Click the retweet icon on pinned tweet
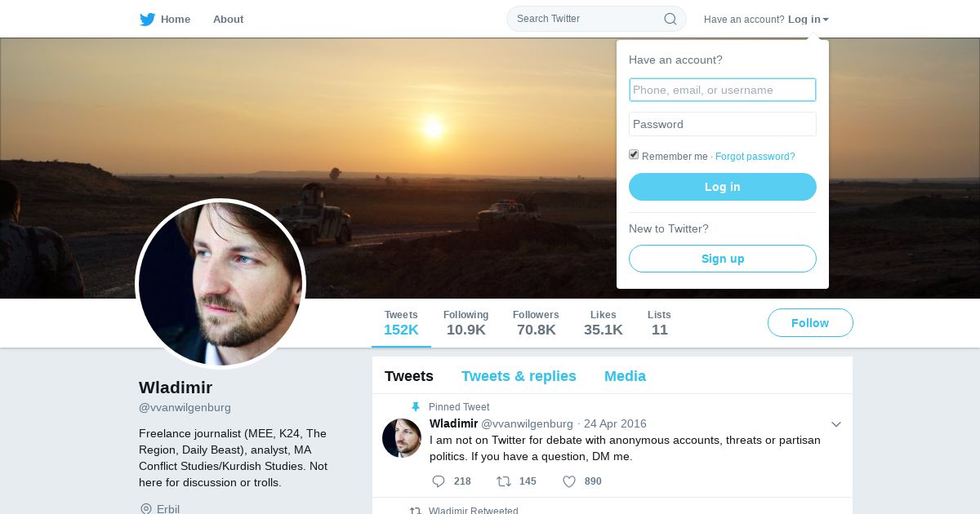The height and width of the screenshot is (514, 980). point(504,481)
